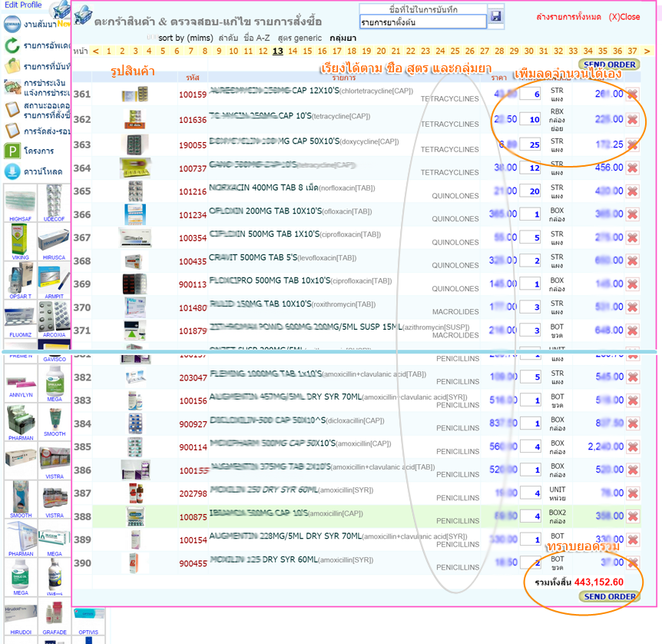This screenshot has height=644, width=662.
Task: Click the green refresh update icon
Action: coord(12,45)
